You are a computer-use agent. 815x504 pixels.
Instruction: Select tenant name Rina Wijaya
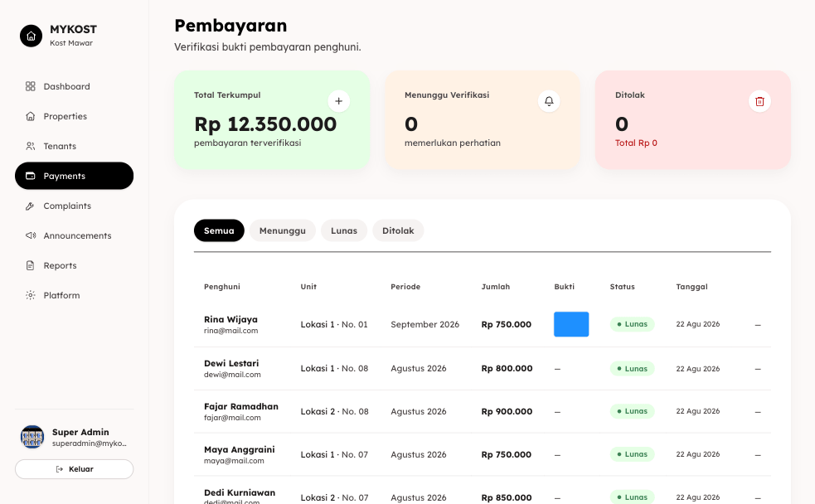click(x=230, y=319)
